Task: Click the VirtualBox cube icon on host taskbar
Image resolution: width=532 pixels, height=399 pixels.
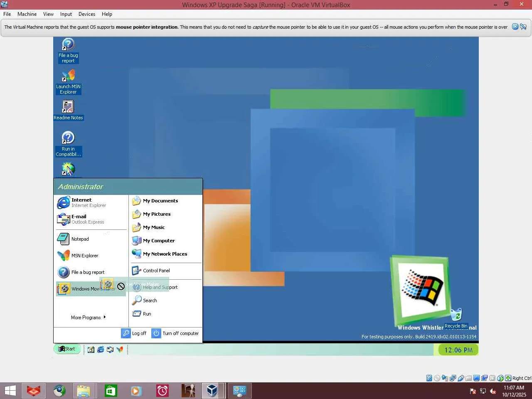Action: pos(212,391)
